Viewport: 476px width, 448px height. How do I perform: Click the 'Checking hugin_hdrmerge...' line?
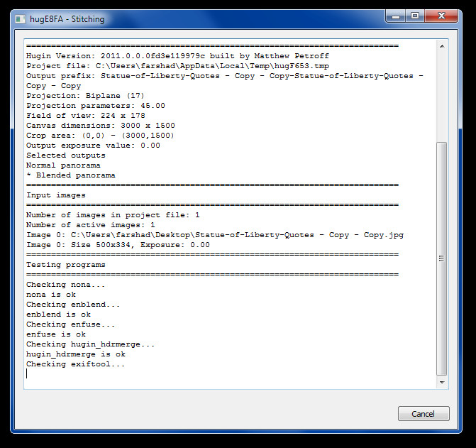click(91, 344)
